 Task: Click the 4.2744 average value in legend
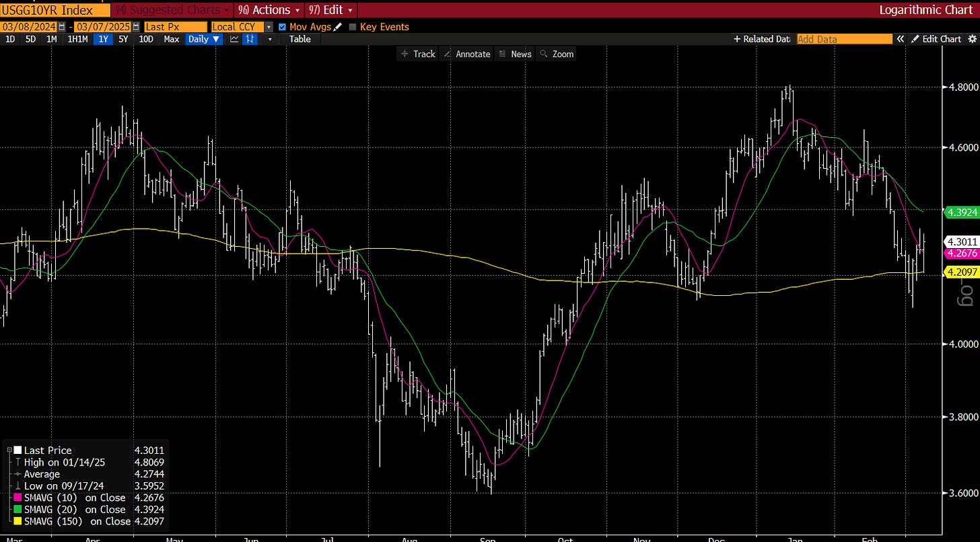coord(149,474)
